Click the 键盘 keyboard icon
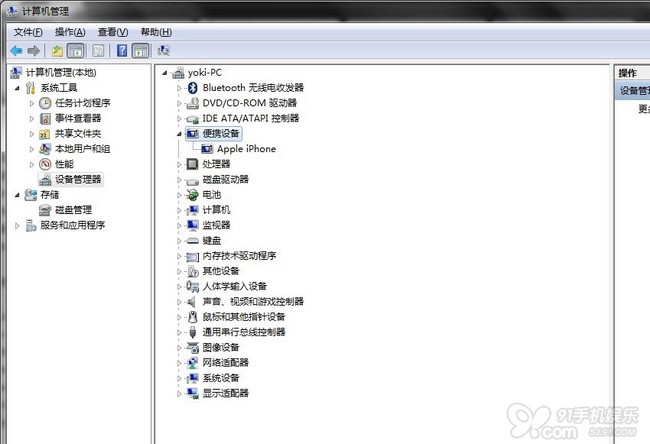The height and width of the screenshot is (444, 650). 192,240
